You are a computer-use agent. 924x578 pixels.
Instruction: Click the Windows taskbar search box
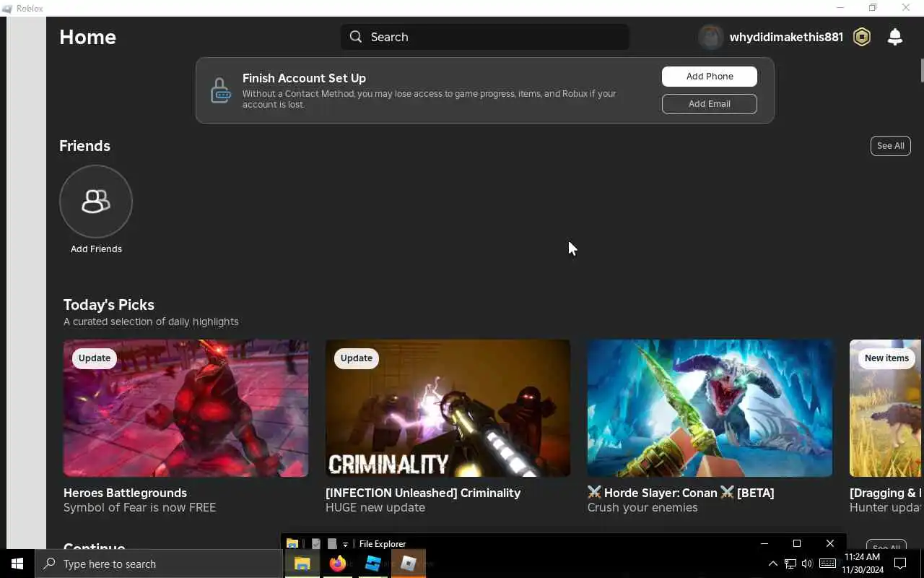pyautogui.click(x=159, y=564)
